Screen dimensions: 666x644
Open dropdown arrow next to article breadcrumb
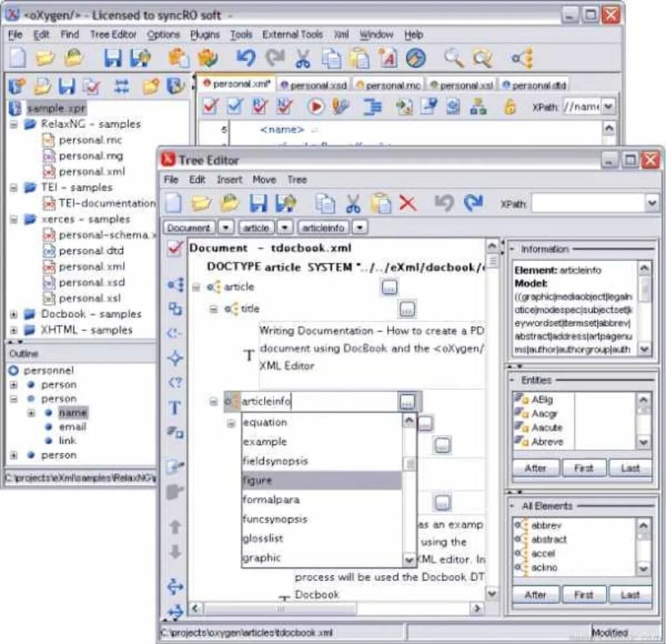285,228
